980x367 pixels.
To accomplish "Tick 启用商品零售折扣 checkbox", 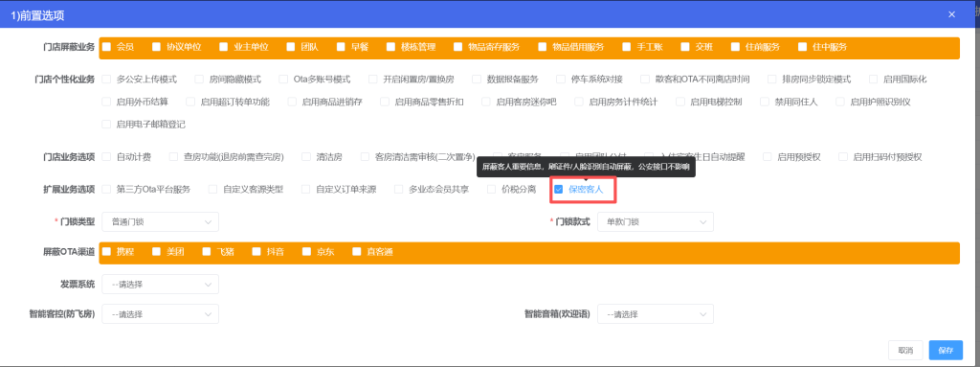I will (x=385, y=102).
